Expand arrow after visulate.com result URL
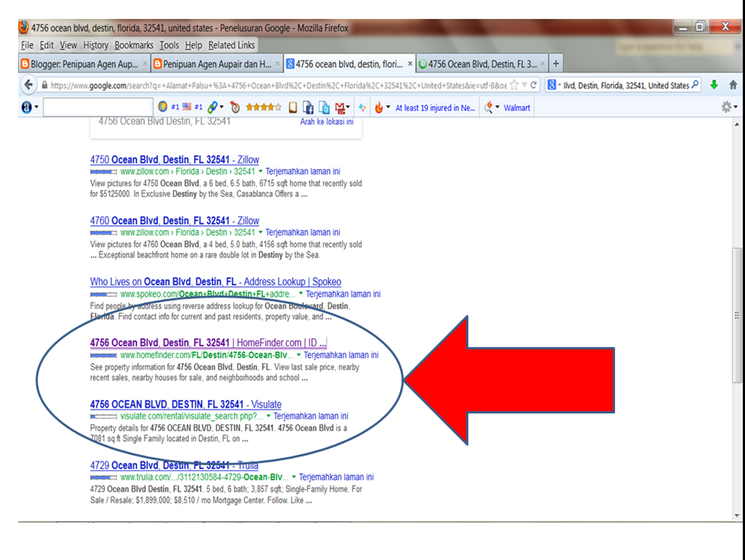 [x=269, y=415]
